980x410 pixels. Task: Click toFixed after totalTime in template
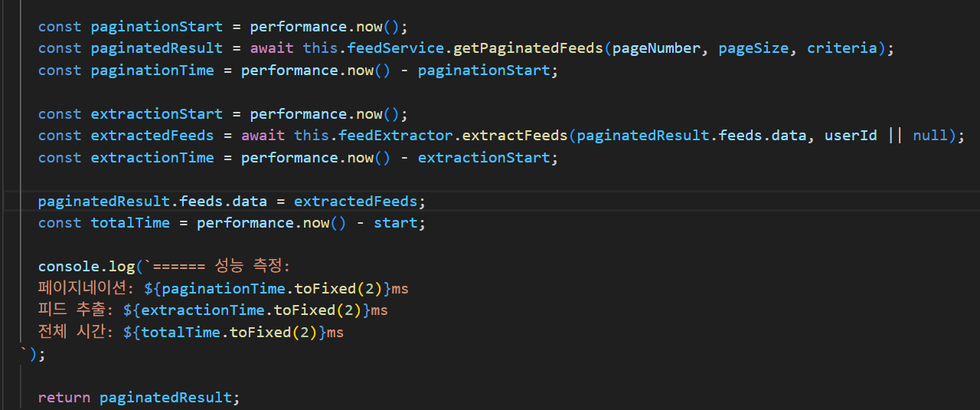260,333
